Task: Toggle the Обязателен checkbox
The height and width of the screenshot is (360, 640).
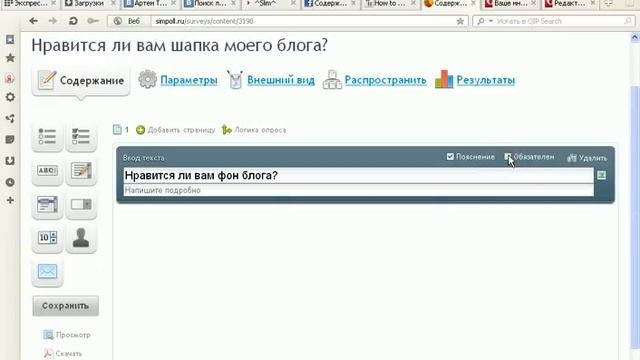Action: tap(507, 157)
